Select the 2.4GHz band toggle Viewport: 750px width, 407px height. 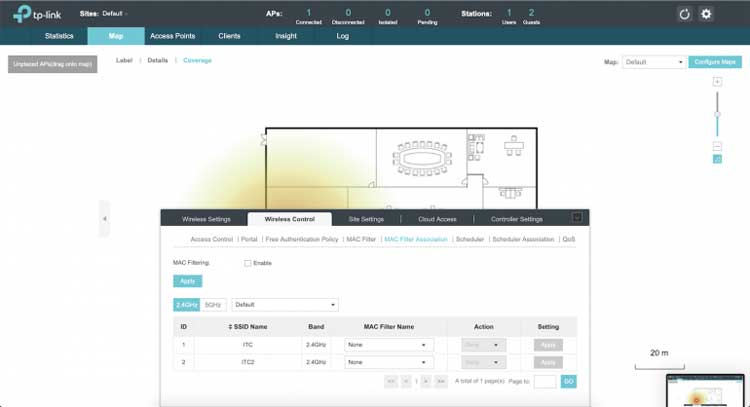pyautogui.click(x=187, y=304)
